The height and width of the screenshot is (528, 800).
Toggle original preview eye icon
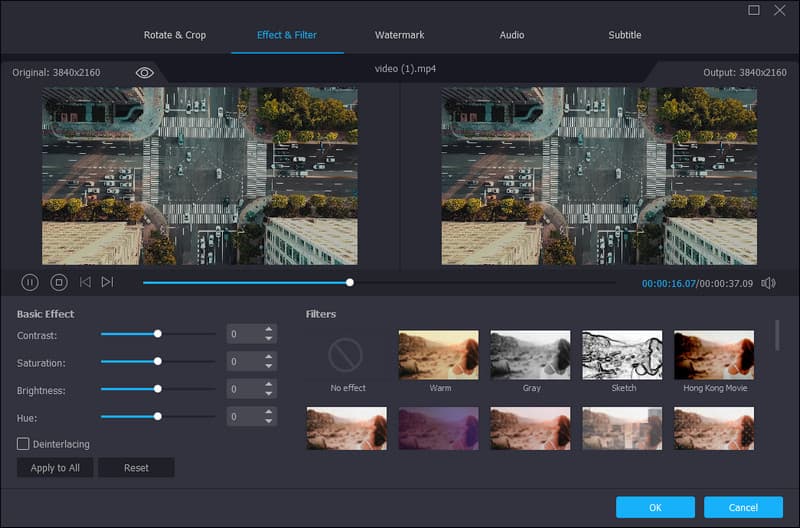pyautogui.click(x=145, y=73)
